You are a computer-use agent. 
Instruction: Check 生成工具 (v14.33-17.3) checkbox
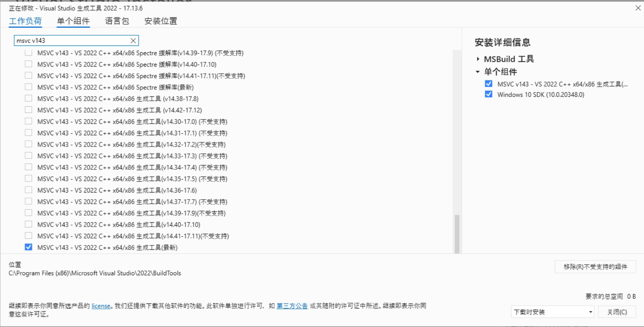coord(28,155)
